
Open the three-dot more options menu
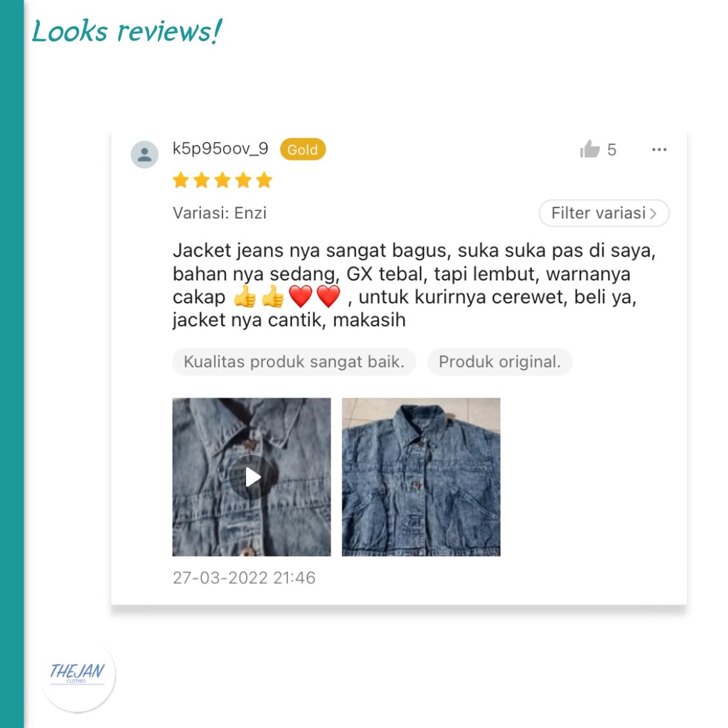click(659, 149)
